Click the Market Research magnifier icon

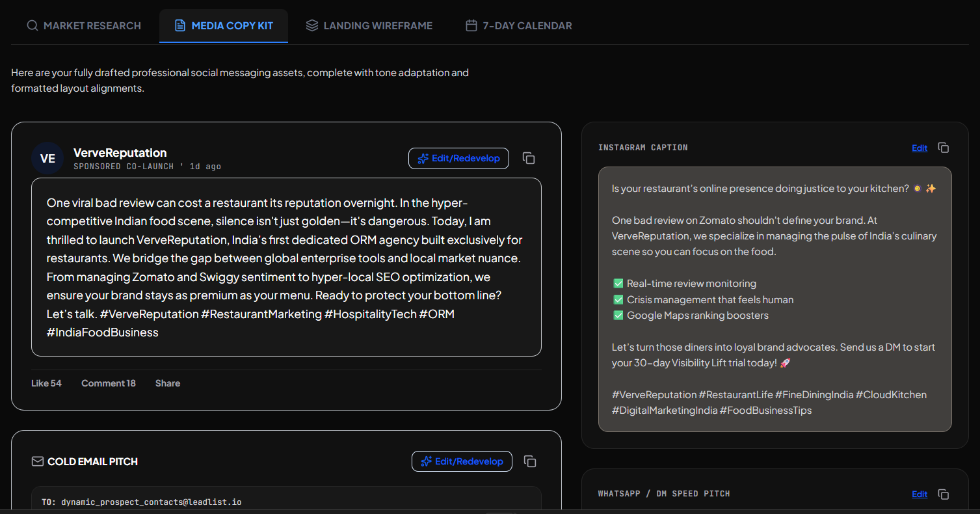pyautogui.click(x=32, y=26)
